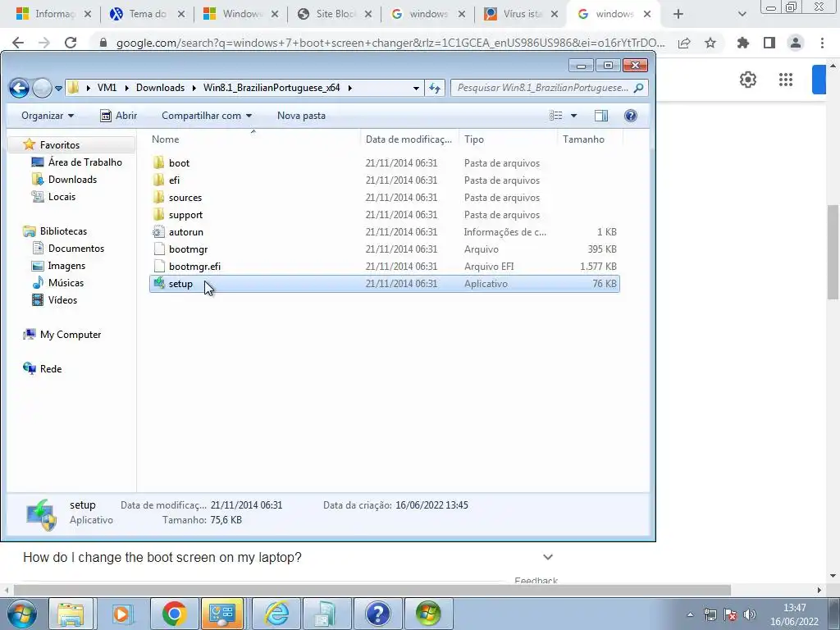Click Explorer forward navigation button
840x630 pixels.
(42, 88)
